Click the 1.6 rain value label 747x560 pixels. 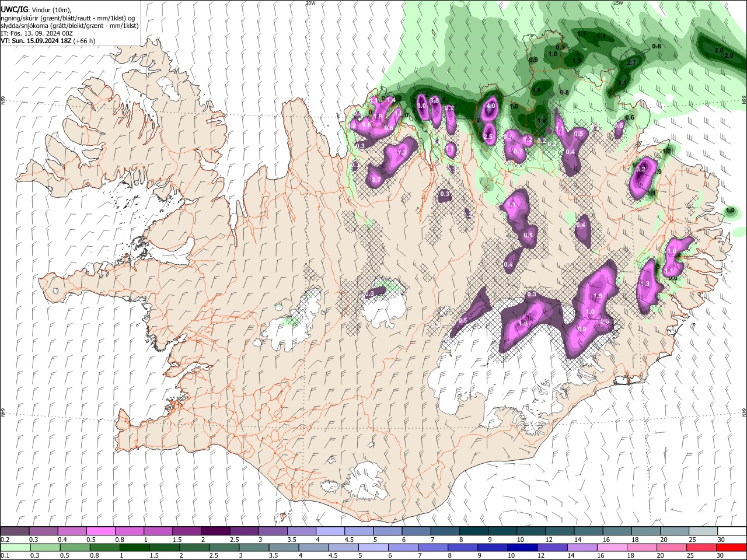pyautogui.click(x=537, y=90)
